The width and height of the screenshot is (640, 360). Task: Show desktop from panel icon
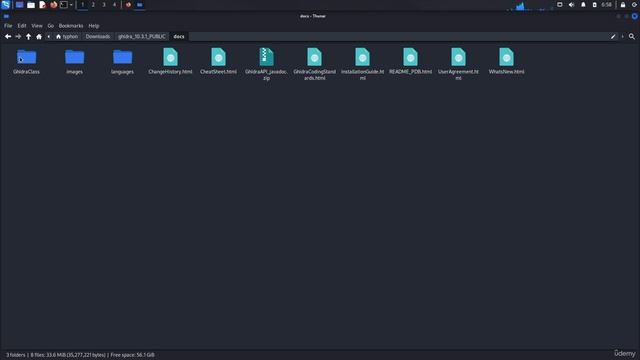pos(19,5)
